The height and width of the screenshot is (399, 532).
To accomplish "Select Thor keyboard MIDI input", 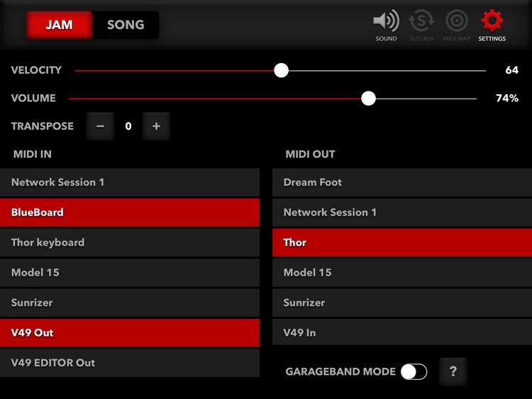I will point(130,242).
